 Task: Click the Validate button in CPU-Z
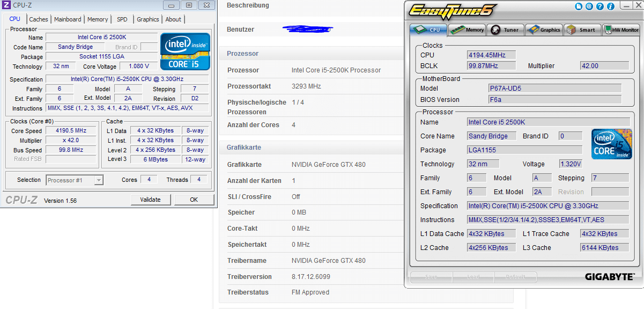pos(150,200)
